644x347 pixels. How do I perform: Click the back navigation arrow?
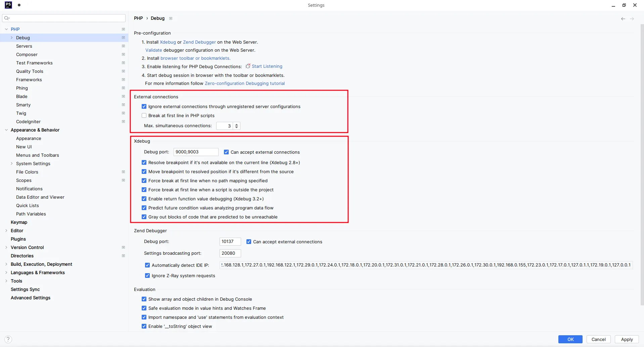coord(623,19)
